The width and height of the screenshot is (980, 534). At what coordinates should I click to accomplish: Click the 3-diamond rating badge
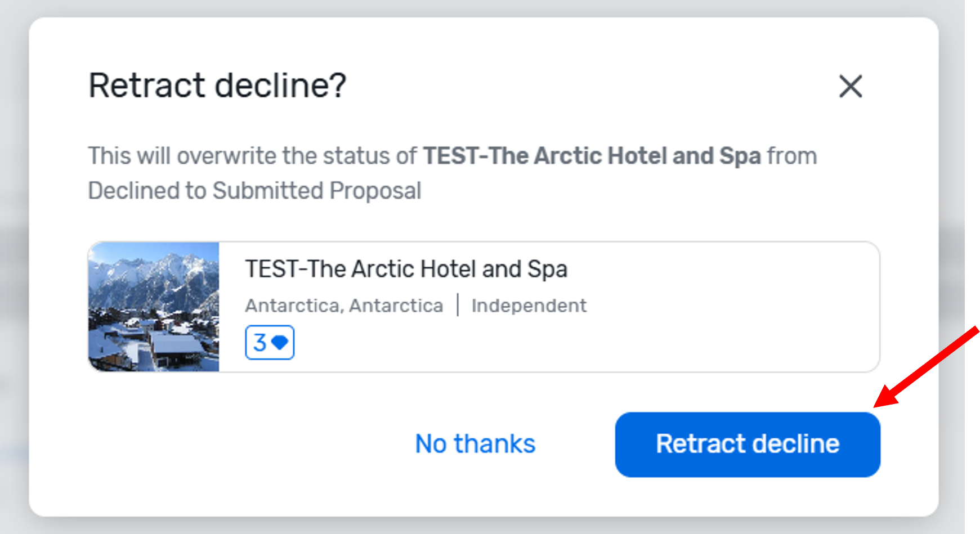(270, 342)
